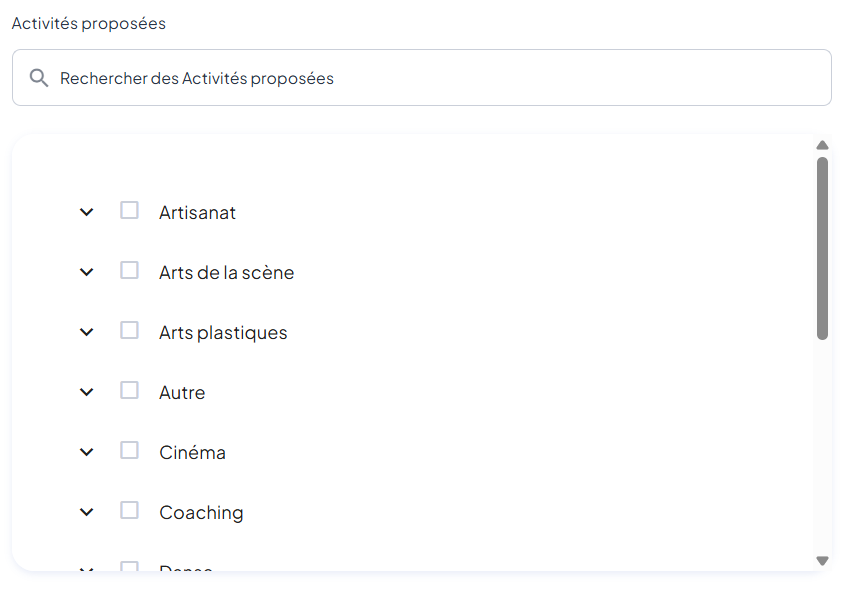Expand the Artisanat category chevron
Image resolution: width=855 pixels, height=595 pixels.
click(87, 212)
